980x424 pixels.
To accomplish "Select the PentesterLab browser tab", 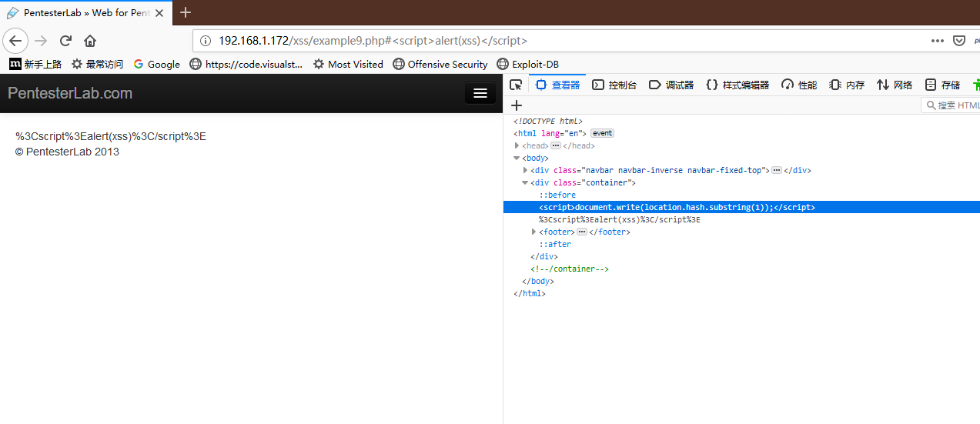I will point(86,13).
